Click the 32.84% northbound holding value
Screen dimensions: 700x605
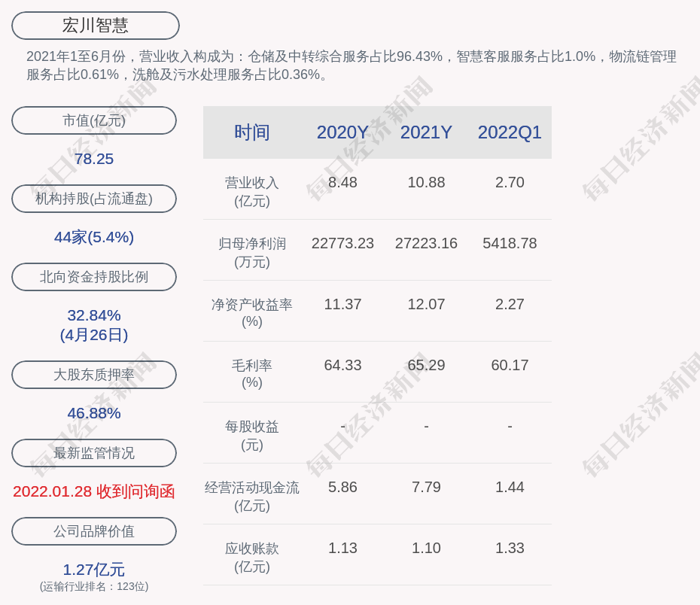[94, 315]
